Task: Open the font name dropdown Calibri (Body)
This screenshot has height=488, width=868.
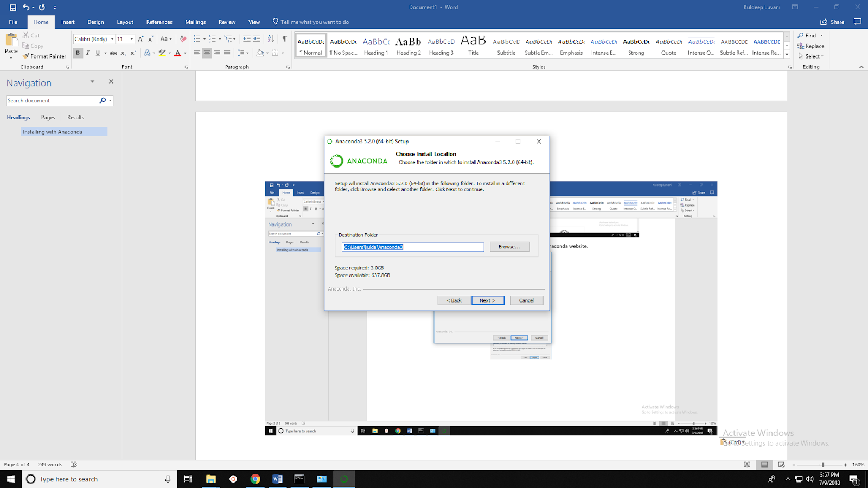Action: click(x=112, y=39)
